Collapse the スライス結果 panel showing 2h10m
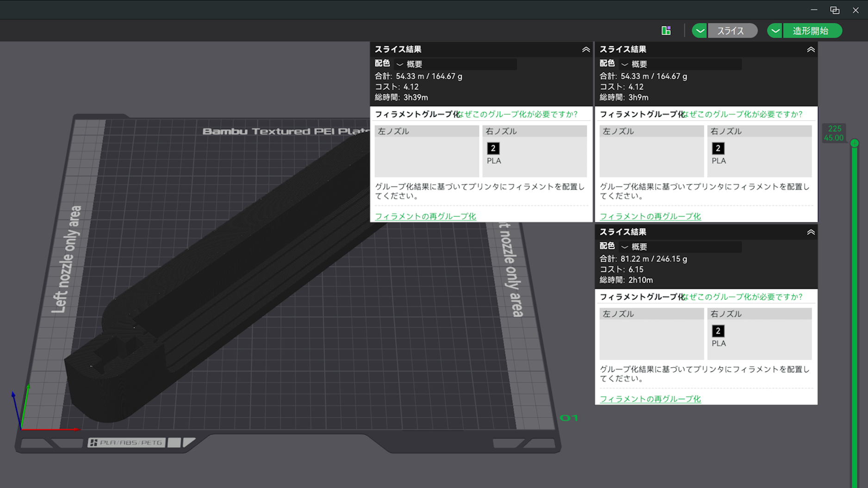This screenshot has height=488, width=868. point(811,232)
